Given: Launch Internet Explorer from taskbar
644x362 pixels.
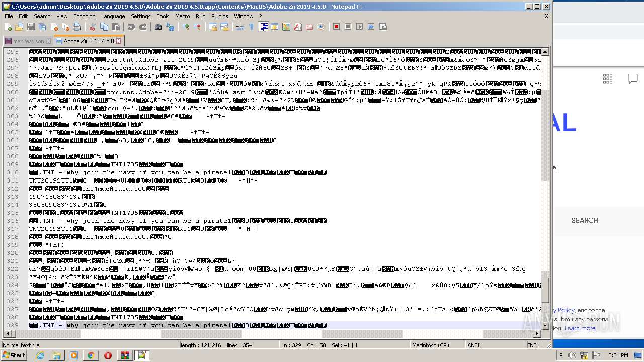Looking at the screenshot, I should [40, 355].
